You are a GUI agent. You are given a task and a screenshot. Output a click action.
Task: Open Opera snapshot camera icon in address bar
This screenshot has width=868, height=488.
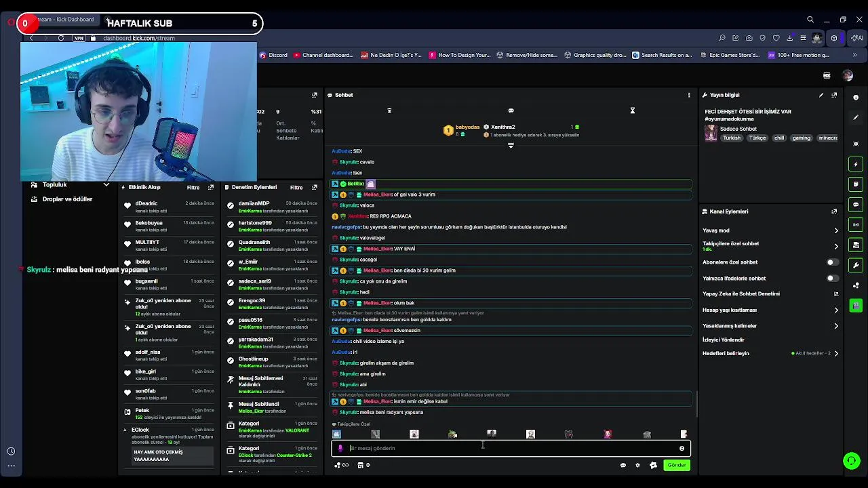point(749,38)
